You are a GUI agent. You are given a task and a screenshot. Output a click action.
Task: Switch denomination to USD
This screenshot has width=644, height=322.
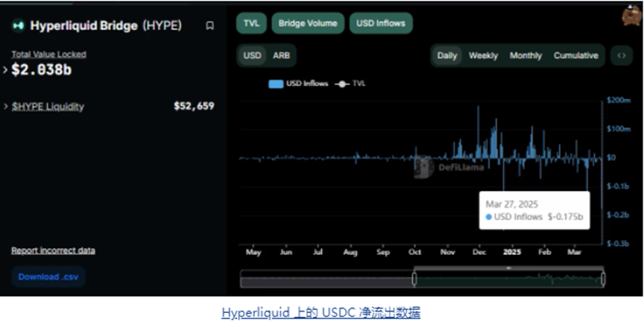tap(252, 55)
